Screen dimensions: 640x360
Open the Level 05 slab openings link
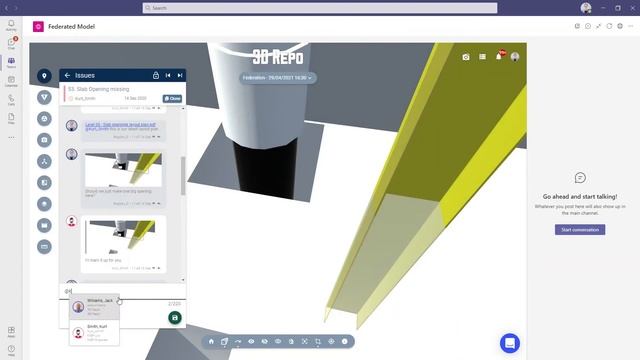[120, 124]
